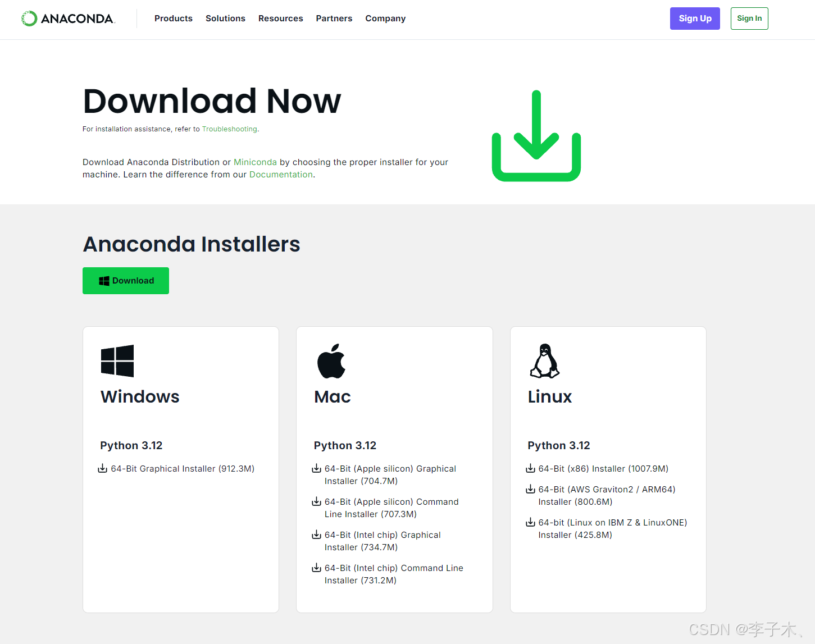
Task: Click download icon beside Apple silicon Command Line Installer
Action: click(317, 501)
